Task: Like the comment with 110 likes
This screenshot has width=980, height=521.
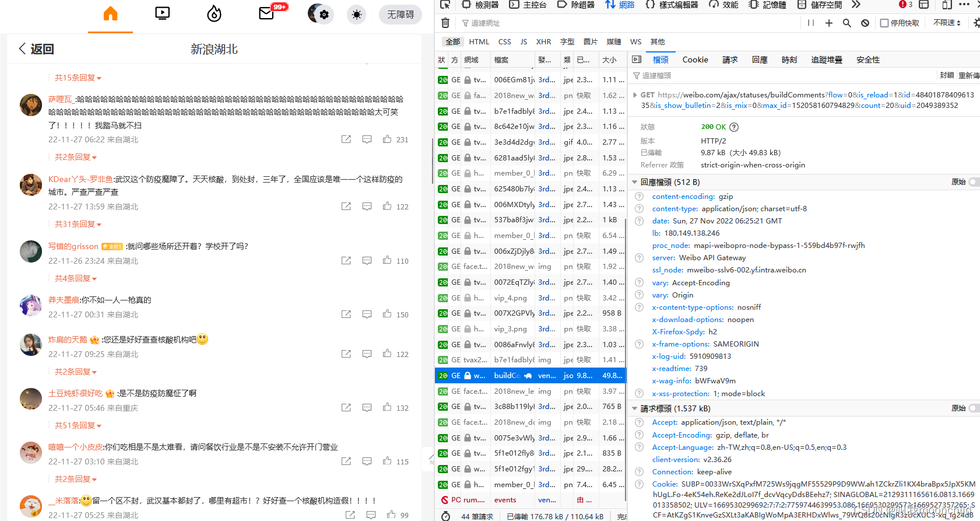Action: point(387,260)
